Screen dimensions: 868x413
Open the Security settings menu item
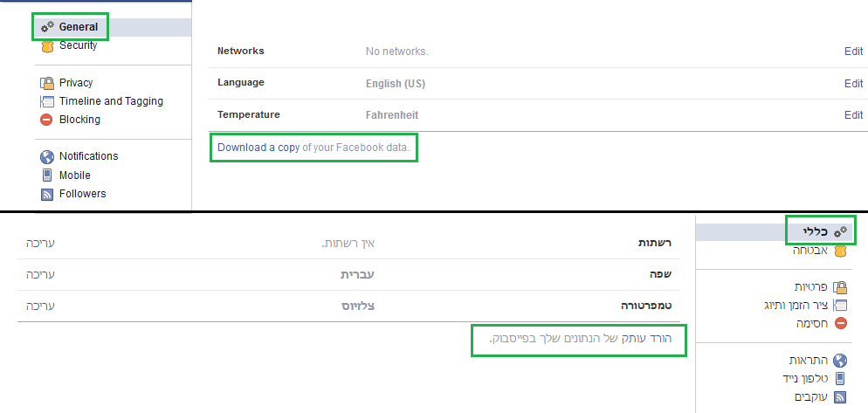(78, 45)
